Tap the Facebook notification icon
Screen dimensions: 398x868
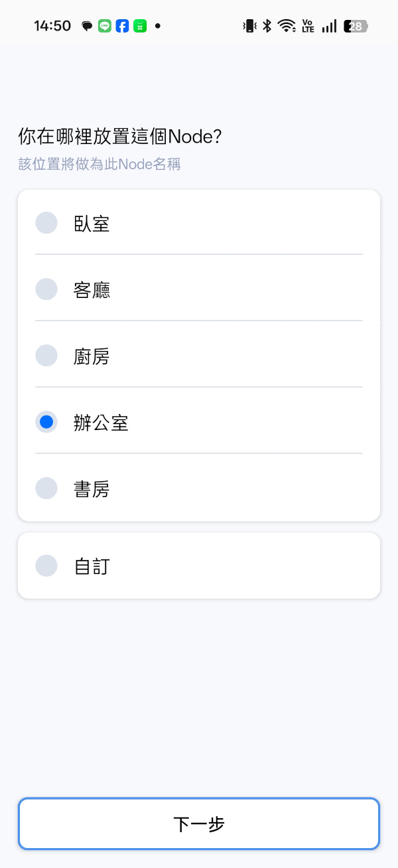pos(122,26)
